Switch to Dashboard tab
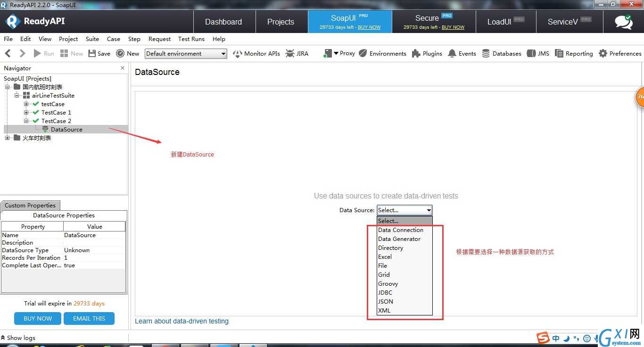Image resolution: width=644 pixels, height=347 pixels. 224,22
